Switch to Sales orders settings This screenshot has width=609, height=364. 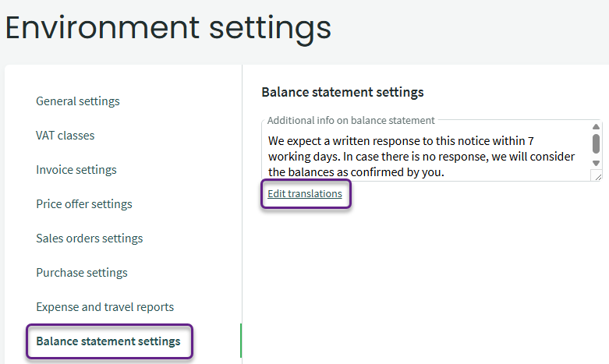[89, 239]
